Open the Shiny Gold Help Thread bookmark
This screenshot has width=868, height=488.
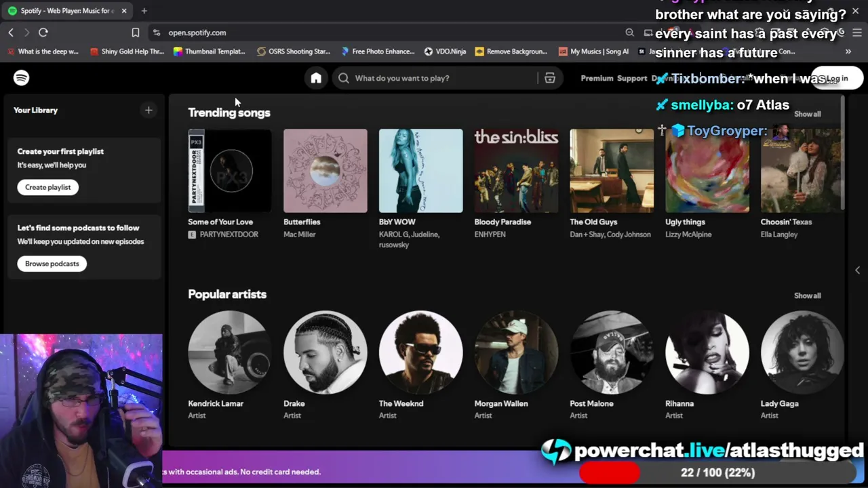[x=127, y=52]
